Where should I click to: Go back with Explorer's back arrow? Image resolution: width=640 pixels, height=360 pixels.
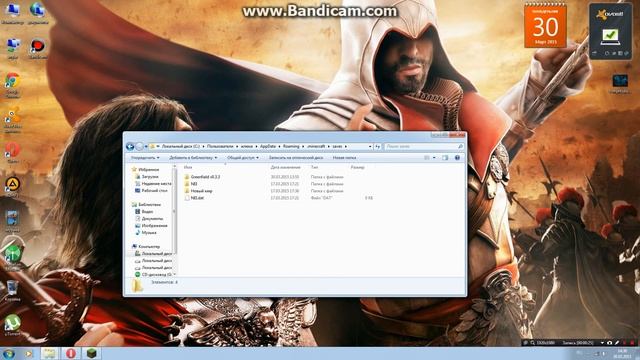click(x=130, y=147)
